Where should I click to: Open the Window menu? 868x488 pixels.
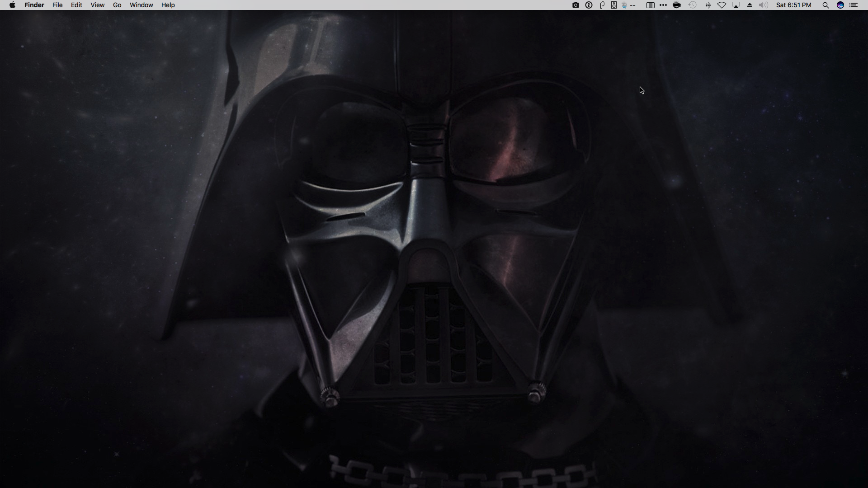pyautogui.click(x=141, y=5)
